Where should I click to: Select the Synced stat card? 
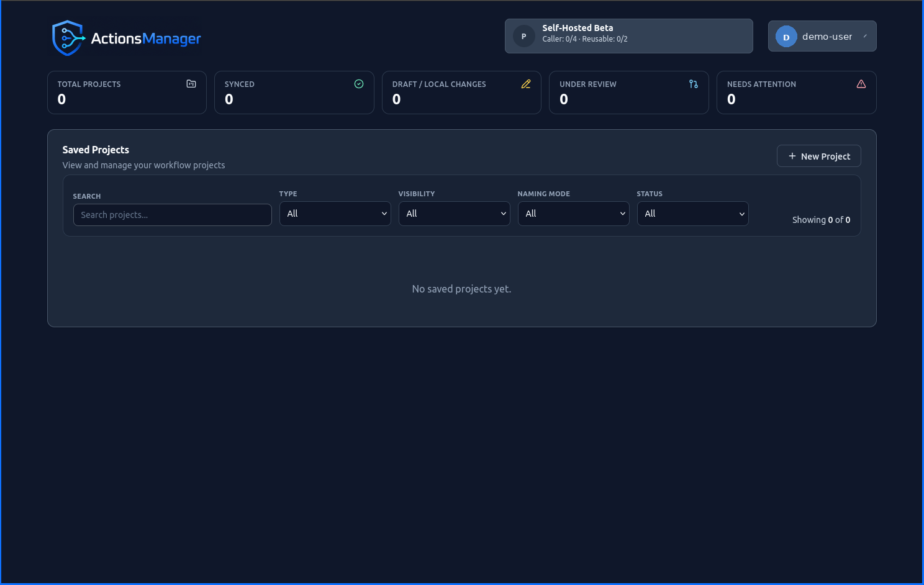click(x=294, y=93)
